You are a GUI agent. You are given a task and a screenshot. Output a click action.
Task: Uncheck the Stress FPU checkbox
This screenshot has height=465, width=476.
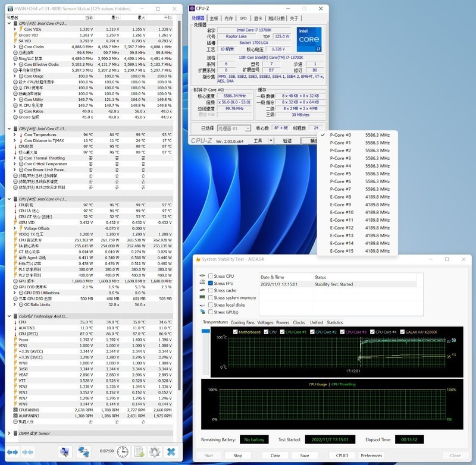[x=211, y=284]
